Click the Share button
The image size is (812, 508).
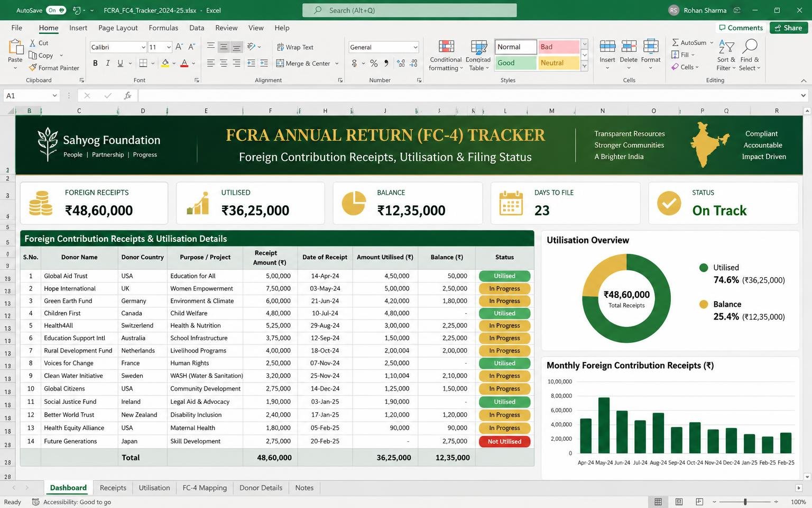788,28
